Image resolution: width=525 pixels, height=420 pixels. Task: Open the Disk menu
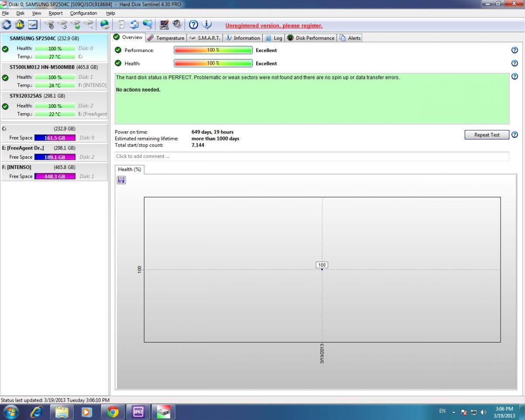(21, 13)
